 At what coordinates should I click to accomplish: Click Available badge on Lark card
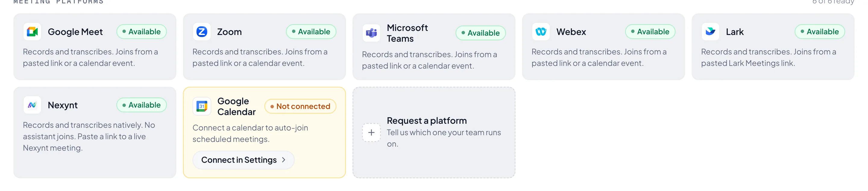click(x=819, y=32)
